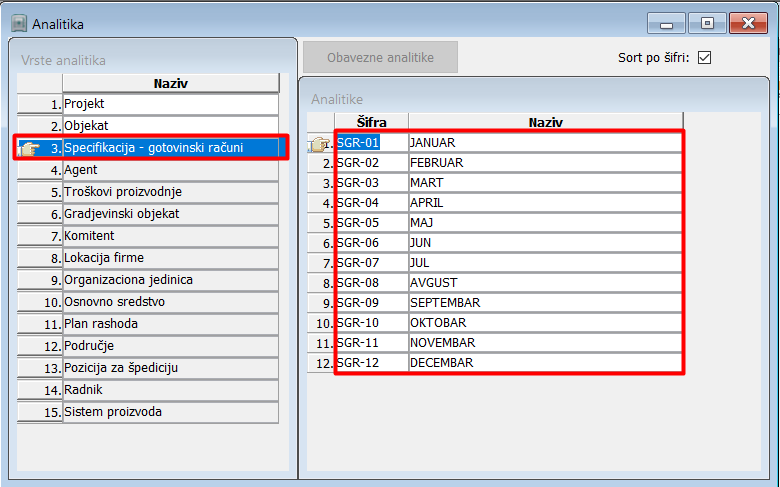Click the SGR-06 code cell
The width and height of the screenshot is (780, 487).
tap(372, 243)
